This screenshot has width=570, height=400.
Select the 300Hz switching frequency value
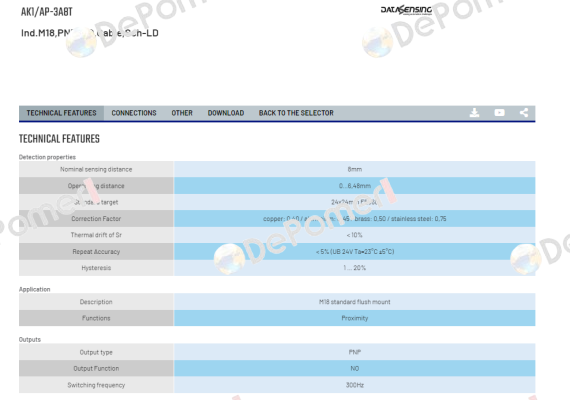tap(354, 385)
